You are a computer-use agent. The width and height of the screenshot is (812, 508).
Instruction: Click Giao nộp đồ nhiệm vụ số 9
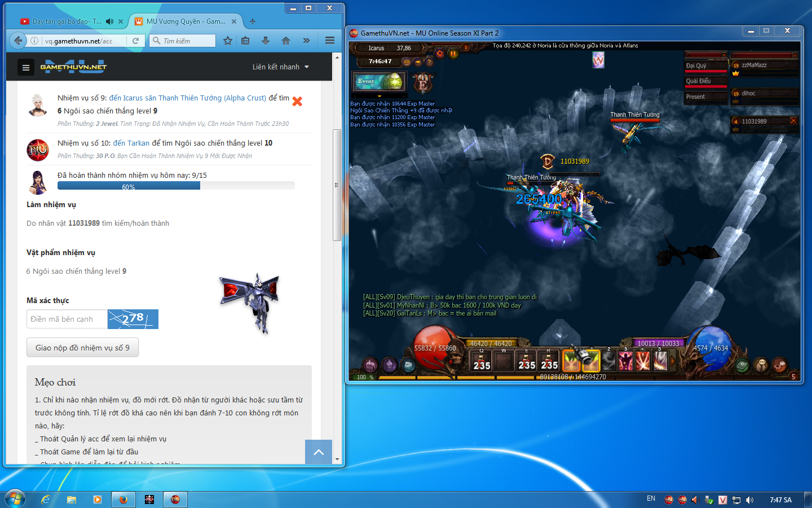tap(82, 348)
